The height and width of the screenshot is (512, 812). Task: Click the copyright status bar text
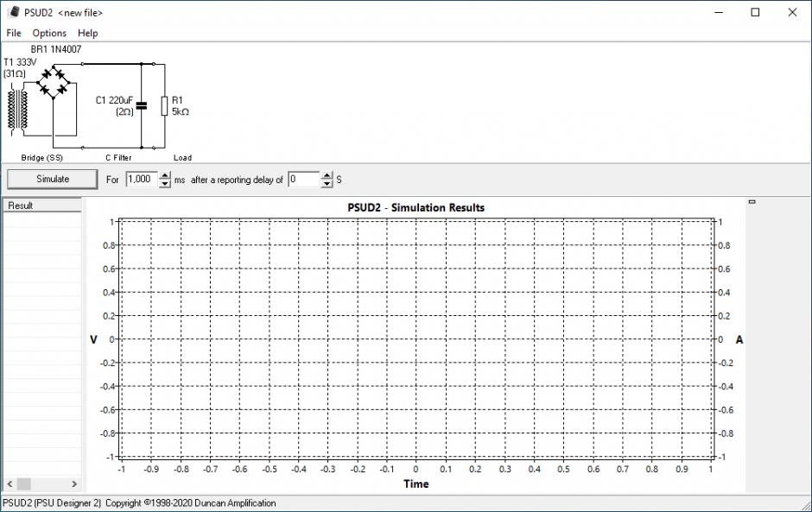pyautogui.click(x=139, y=503)
